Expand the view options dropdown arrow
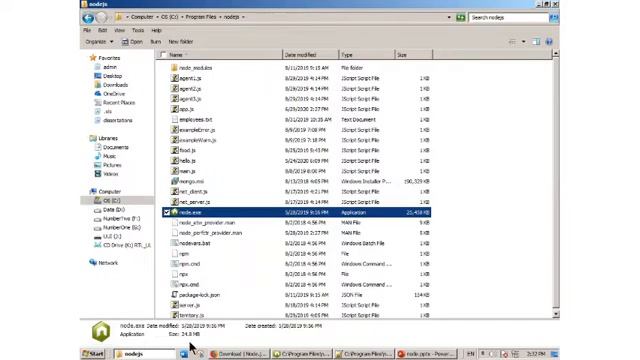This screenshot has height=360, width=640. coord(524,42)
